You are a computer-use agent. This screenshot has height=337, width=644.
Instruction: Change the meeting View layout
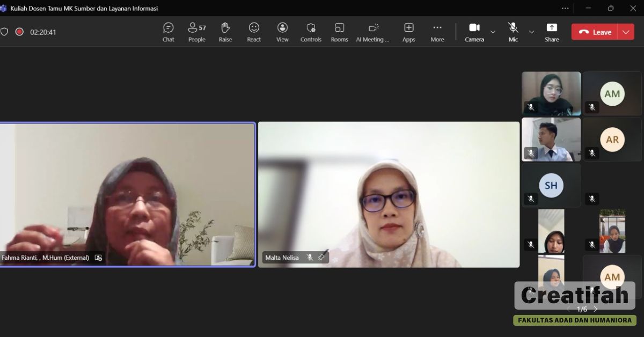point(282,32)
